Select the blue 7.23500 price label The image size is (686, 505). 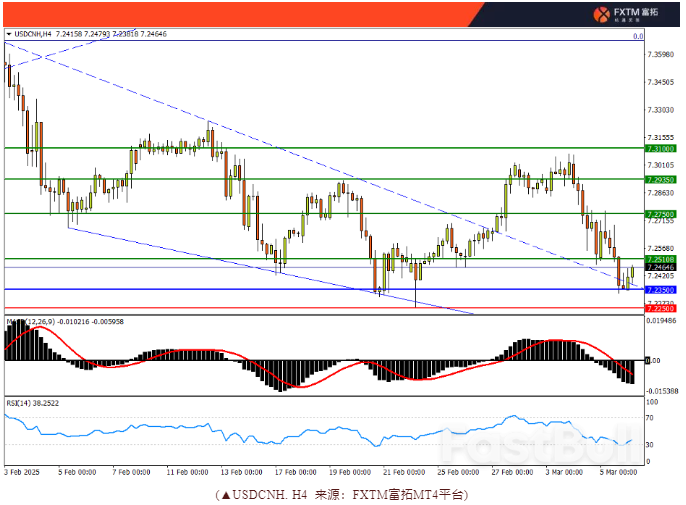coord(660,290)
